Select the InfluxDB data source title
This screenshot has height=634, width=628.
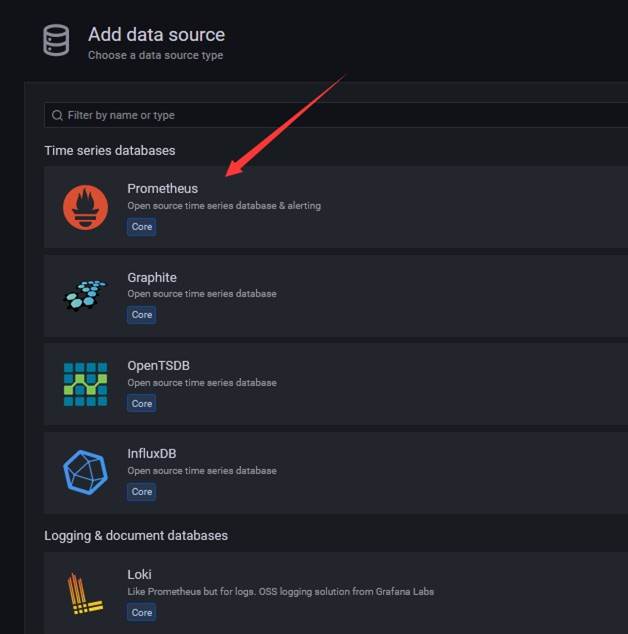click(152, 454)
